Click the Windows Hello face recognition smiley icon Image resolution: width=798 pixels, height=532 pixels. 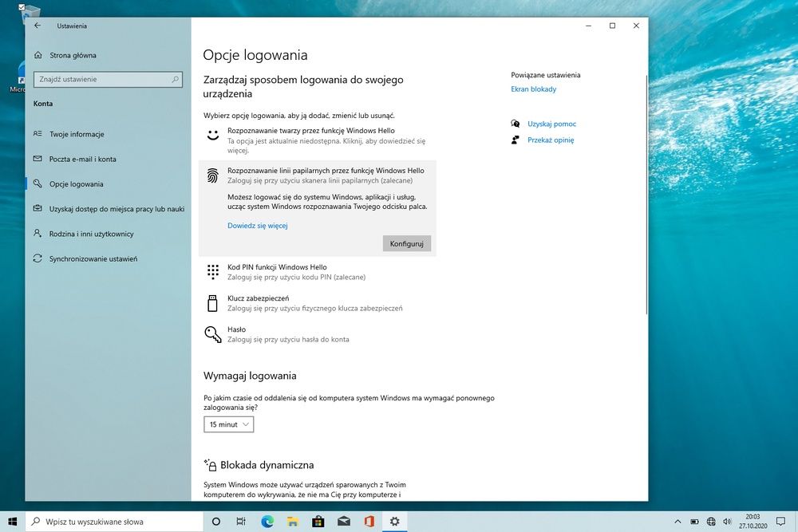[x=213, y=136]
